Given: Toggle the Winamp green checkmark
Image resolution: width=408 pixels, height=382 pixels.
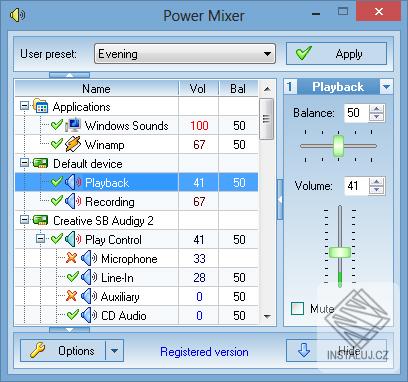Looking at the screenshot, I should [57, 144].
